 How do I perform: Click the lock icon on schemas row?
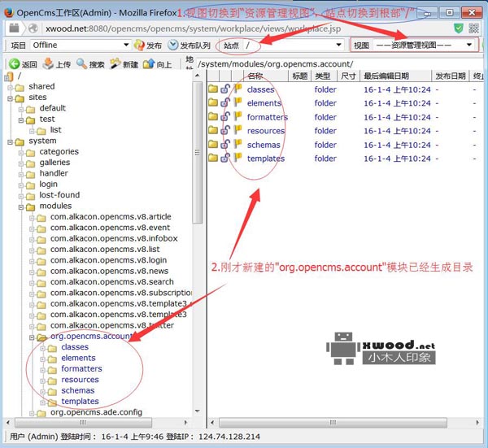coord(225,145)
